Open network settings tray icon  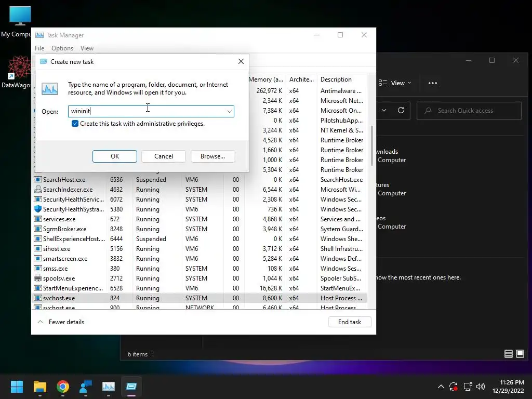[x=468, y=387]
